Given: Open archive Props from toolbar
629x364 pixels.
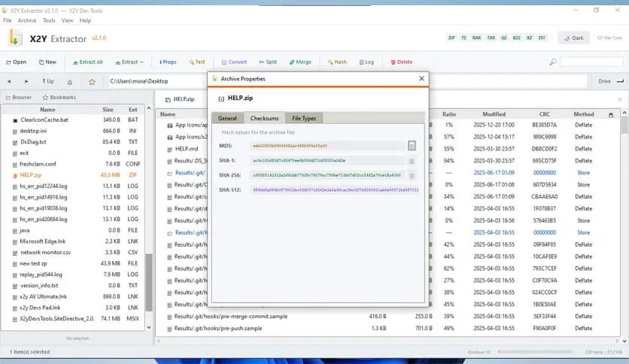Looking at the screenshot, I should point(168,62).
